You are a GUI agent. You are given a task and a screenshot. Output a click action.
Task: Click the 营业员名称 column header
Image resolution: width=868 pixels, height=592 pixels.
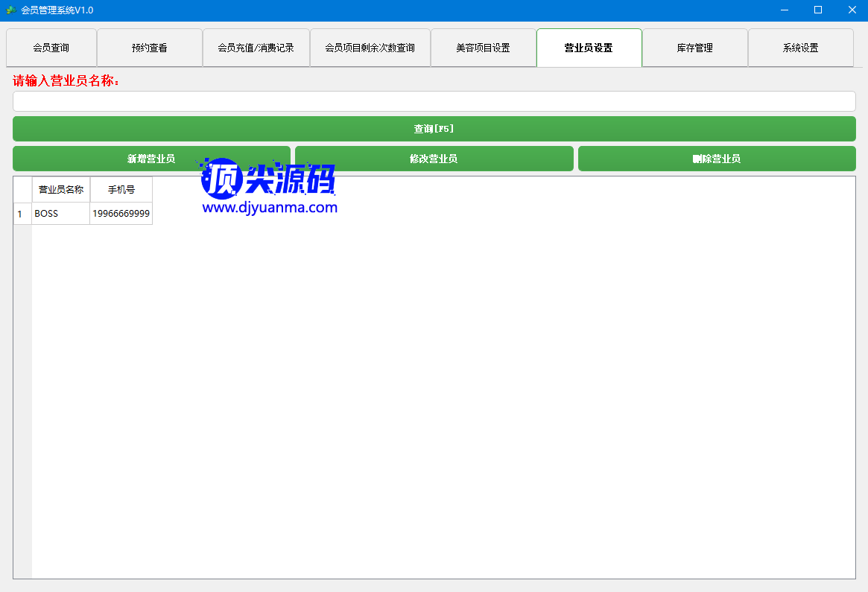coord(61,190)
